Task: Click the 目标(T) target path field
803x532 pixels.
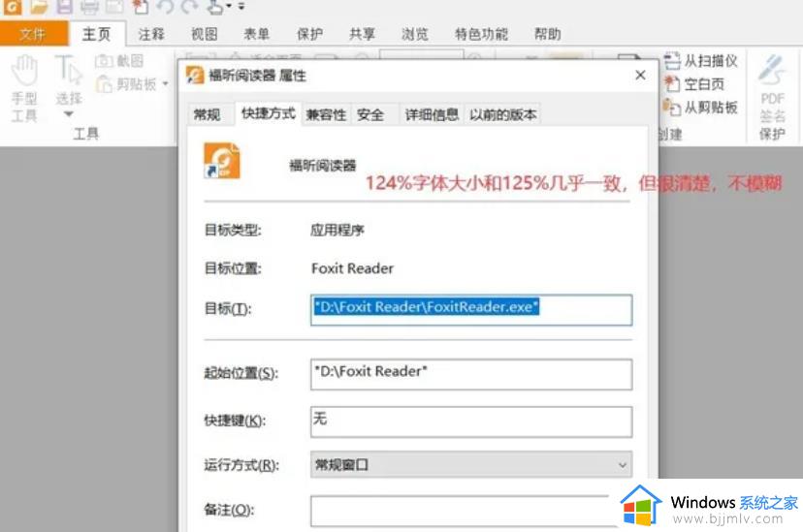Action: [471, 309]
